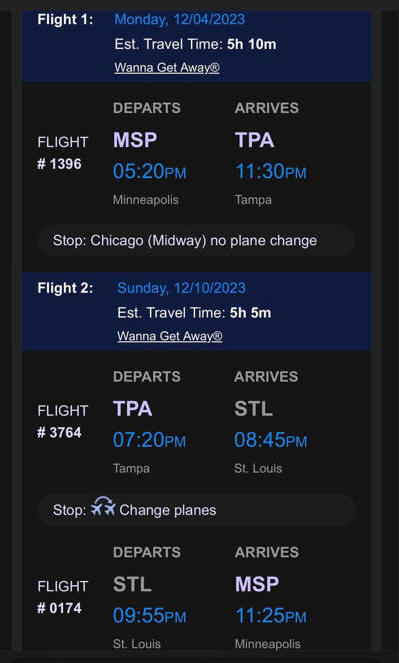Screen dimensions: 399x663
Task: Click the Change planes stop pill
Action: (197, 510)
